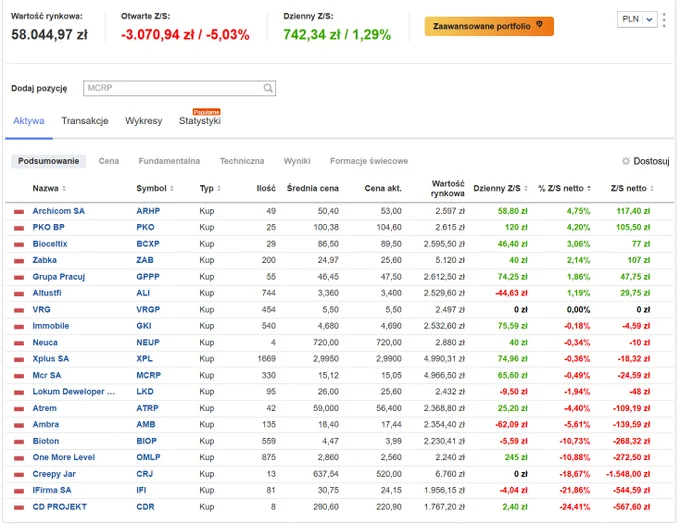Select the Cena view
Viewport: 680px width, 524px height.
(x=108, y=161)
